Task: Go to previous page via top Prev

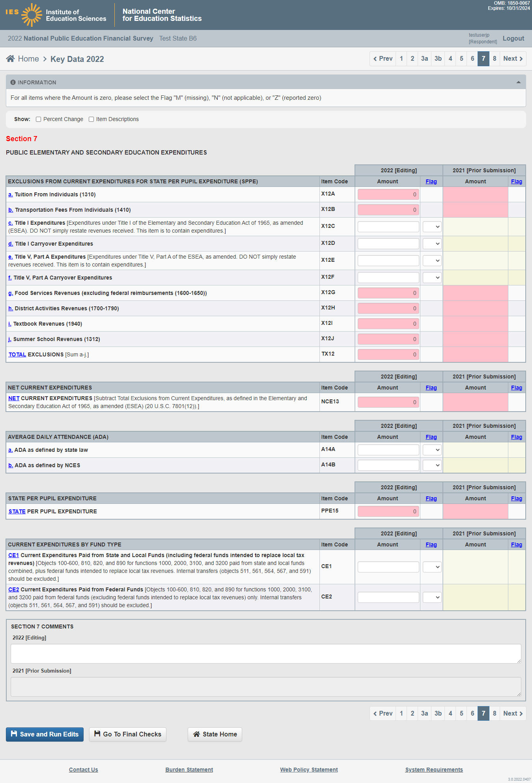Action: [x=383, y=59]
